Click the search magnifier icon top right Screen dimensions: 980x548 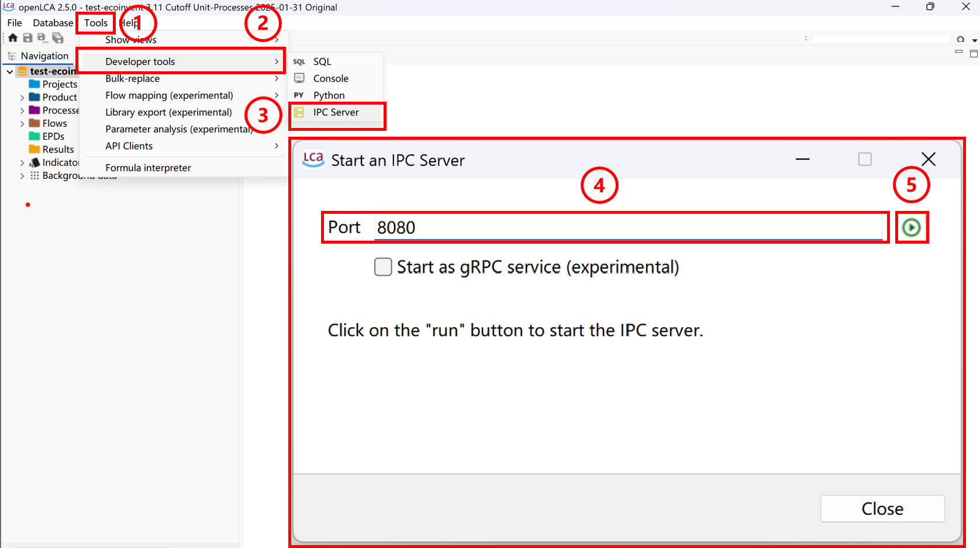[x=961, y=39]
